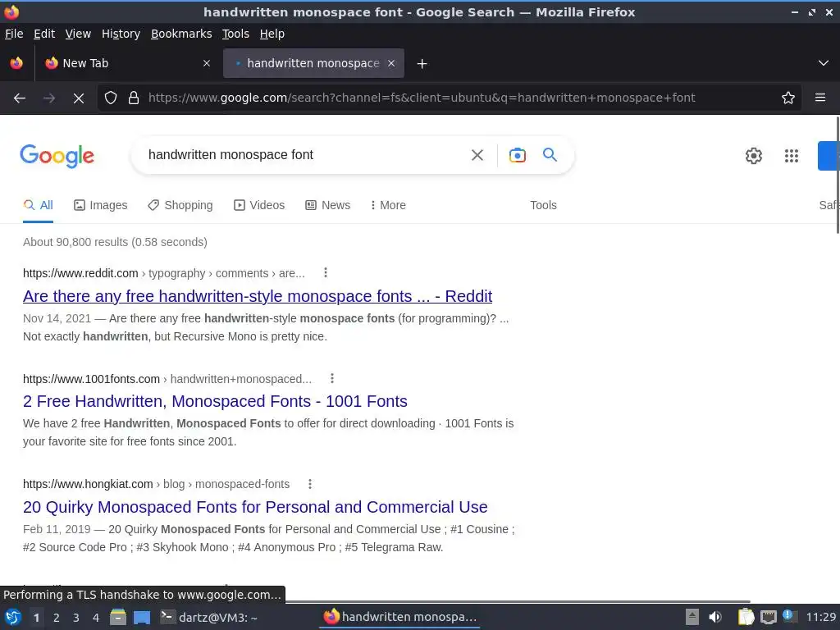Open the file manager in taskbar

tap(118, 617)
